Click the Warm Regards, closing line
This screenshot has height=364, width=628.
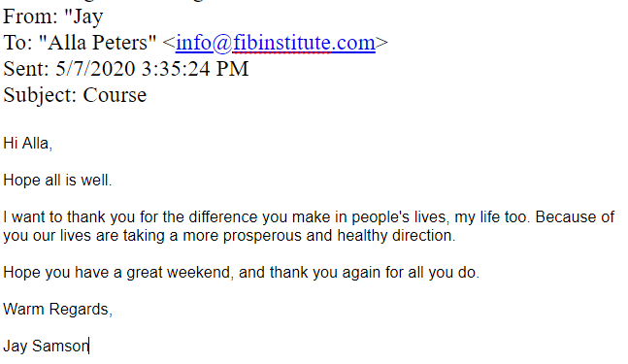[57, 310]
